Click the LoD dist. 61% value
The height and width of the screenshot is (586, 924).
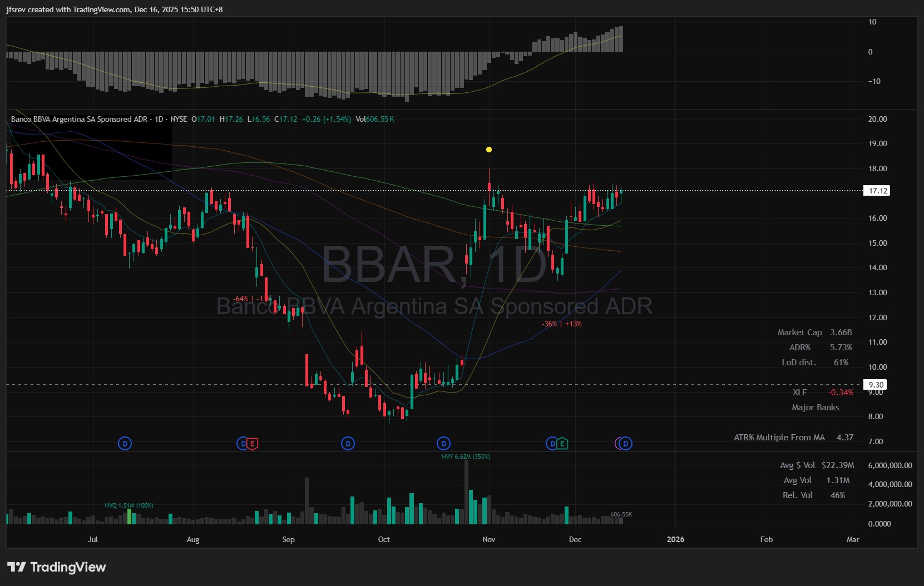point(841,362)
